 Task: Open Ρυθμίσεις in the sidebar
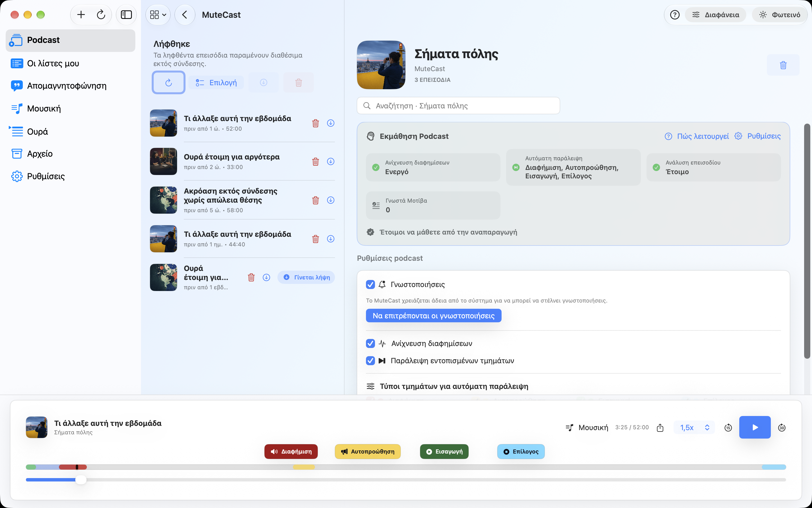coord(70,176)
